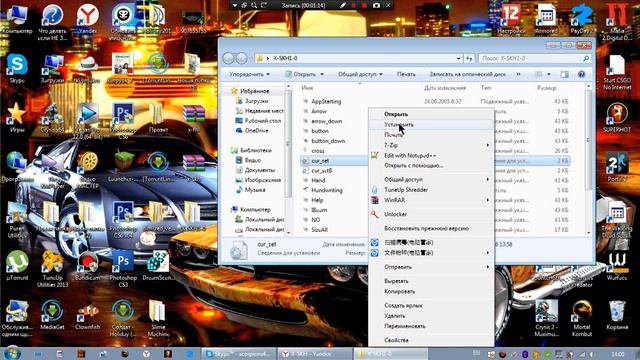This screenshot has height=360, width=640.
Task: Switch to the Yandex taskbar window button
Action: (315, 353)
